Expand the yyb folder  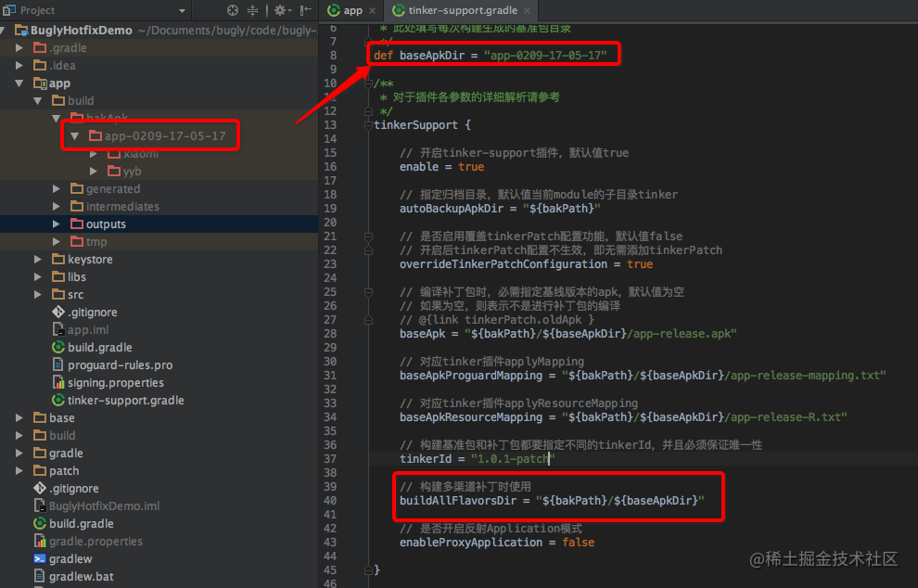click(x=94, y=171)
